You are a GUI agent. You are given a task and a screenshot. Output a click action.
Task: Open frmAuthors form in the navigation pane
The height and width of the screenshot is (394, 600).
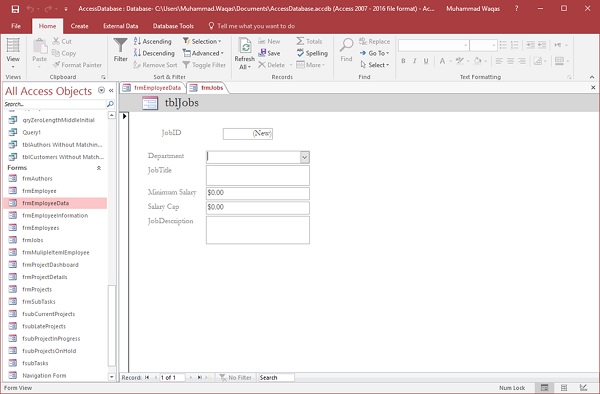click(37, 179)
